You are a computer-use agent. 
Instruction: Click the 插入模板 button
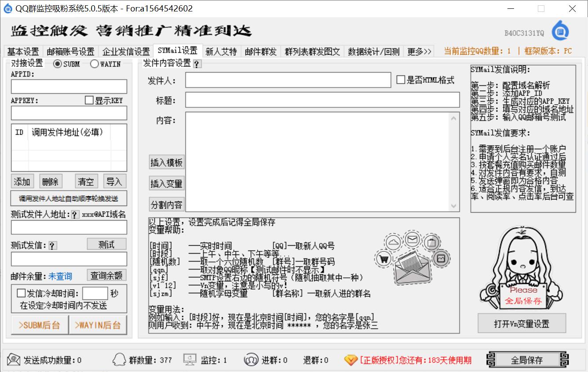(x=166, y=162)
